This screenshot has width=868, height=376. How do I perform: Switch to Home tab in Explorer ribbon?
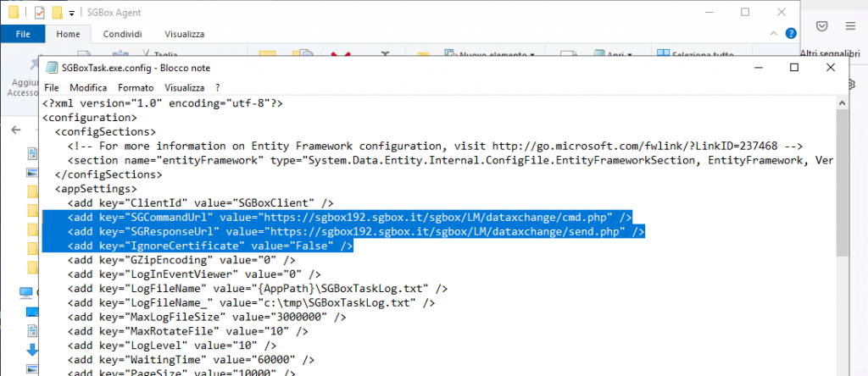tap(68, 34)
